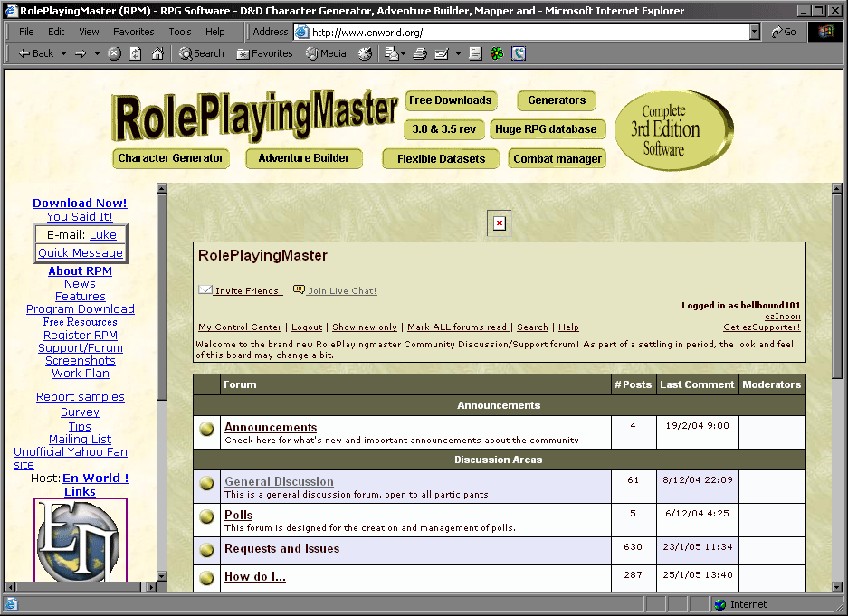Screen dimensions: 848x616
Task: Click the Logout link
Action: [307, 327]
